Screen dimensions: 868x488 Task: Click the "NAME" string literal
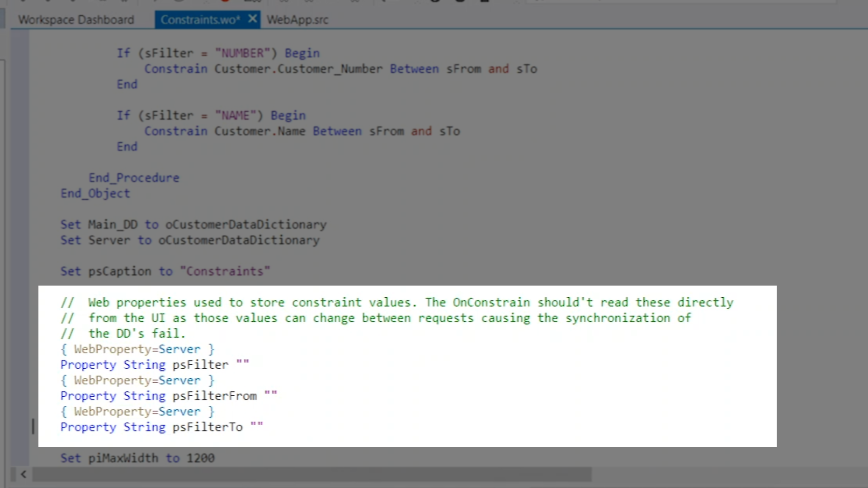click(235, 116)
